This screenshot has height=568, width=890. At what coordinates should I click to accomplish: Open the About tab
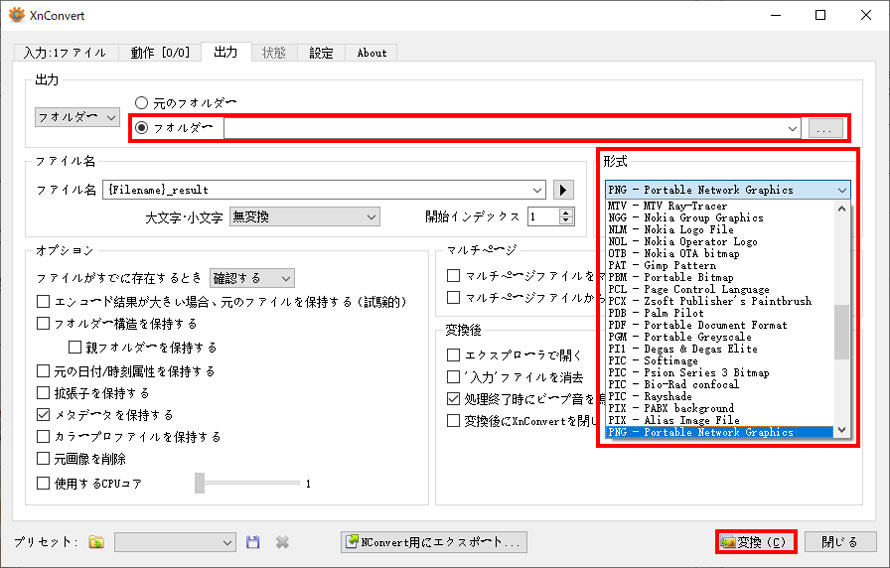coord(372,53)
